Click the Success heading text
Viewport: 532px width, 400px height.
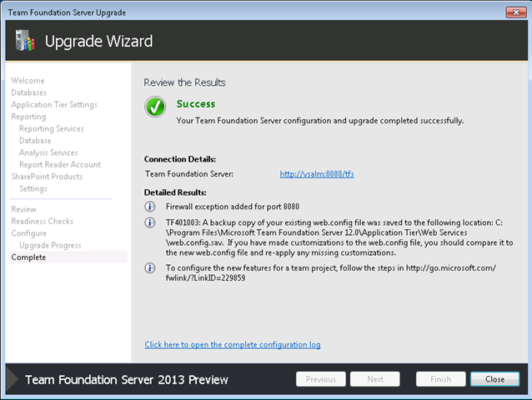pos(196,103)
